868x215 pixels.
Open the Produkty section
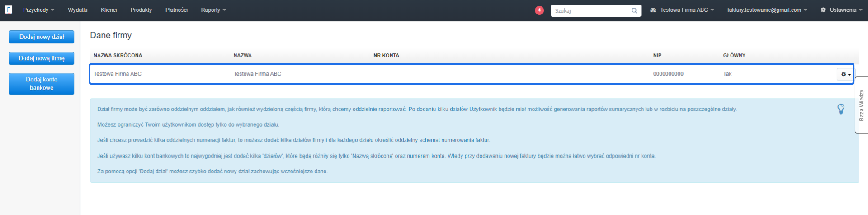point(141,10)
